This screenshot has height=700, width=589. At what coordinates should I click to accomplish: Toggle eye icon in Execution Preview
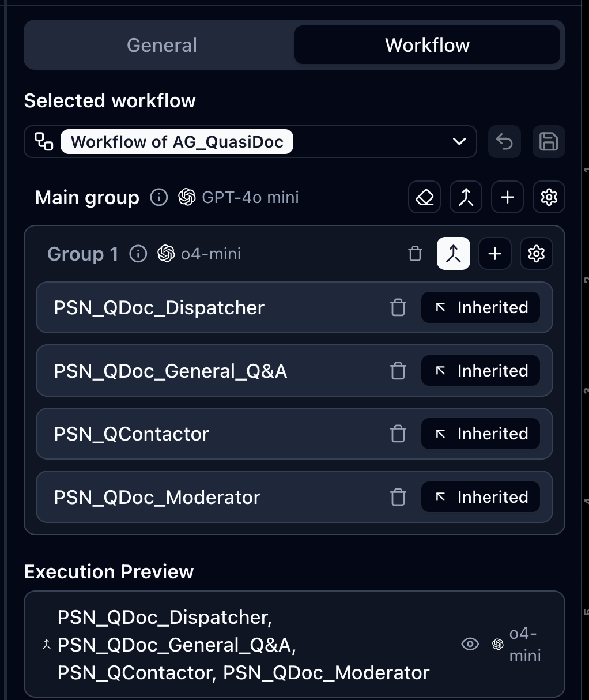(470, 644)
